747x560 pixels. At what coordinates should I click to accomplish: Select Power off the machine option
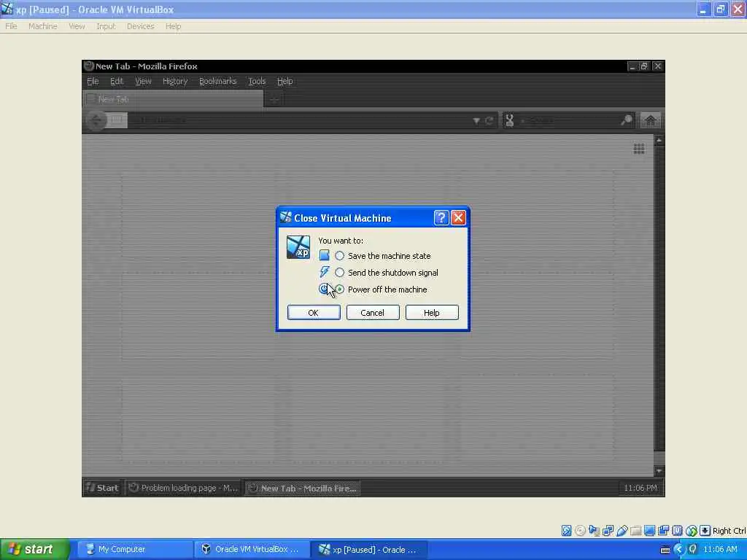pos(381,289)
